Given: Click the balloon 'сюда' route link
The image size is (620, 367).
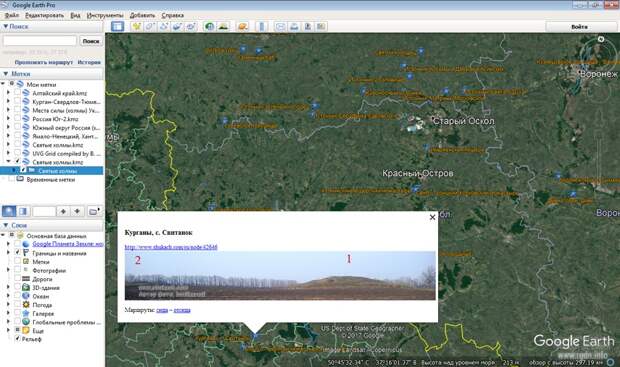Looking at the screenshot, I should tap(162, 310).
